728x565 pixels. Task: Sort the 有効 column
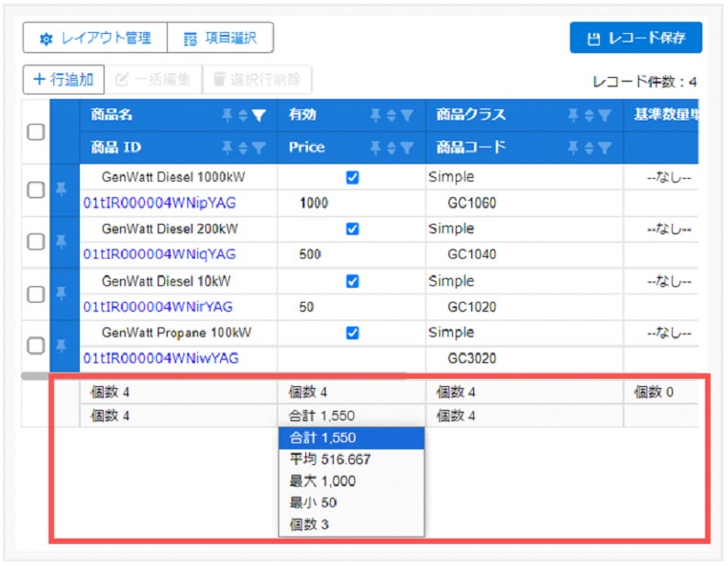[392, 116]
